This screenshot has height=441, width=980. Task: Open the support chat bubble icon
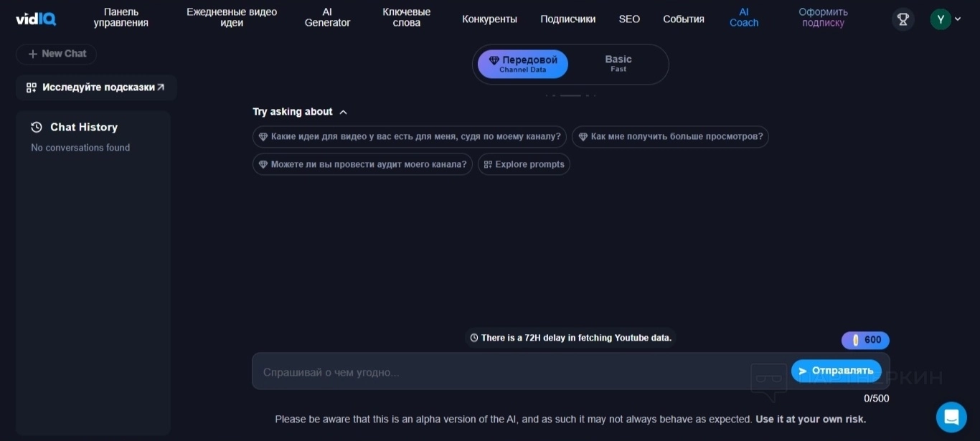(951, 417)
